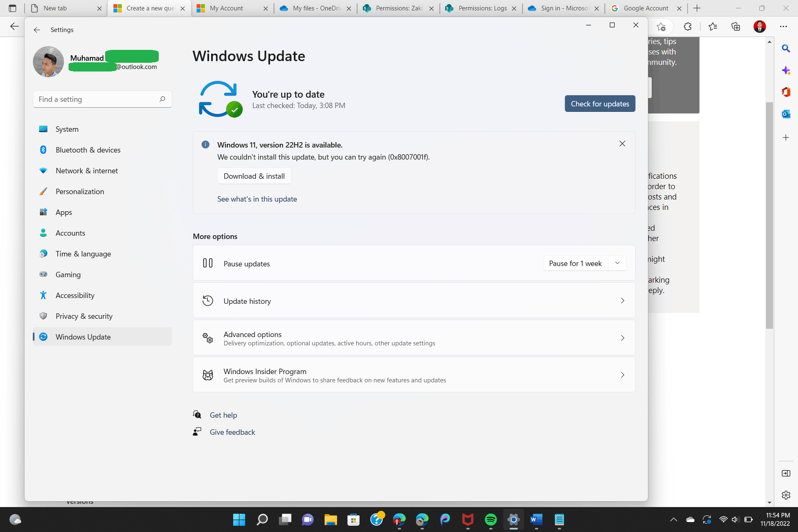The image size is (798, 532).
Task: Switch to My files - OneDrive tab
Action: pos(316,8)
